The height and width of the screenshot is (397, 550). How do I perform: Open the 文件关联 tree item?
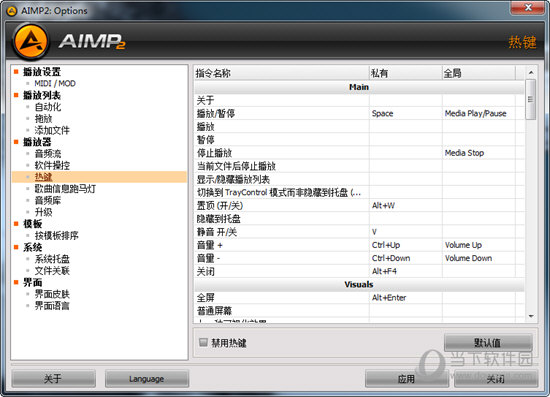point(52,270)
